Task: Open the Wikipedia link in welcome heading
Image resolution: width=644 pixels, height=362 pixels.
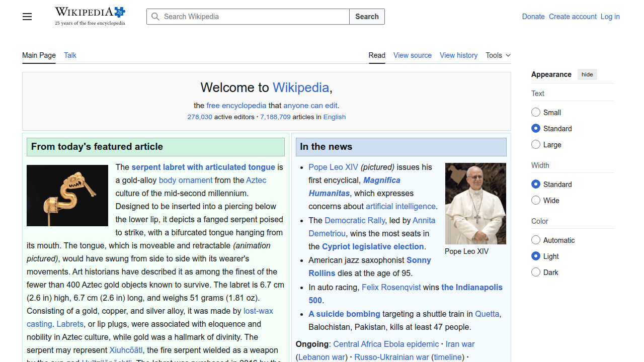Action: 301,87
